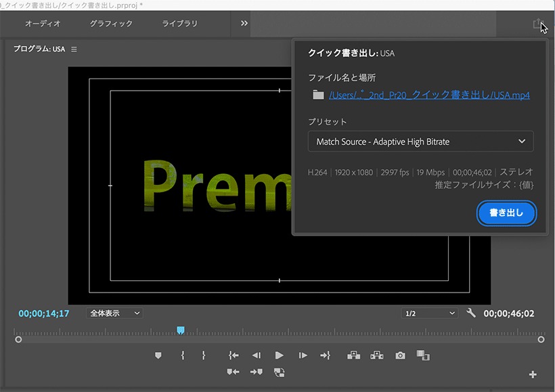
Task: Click the Mark Out bracket icon
Action: point(204,355)
